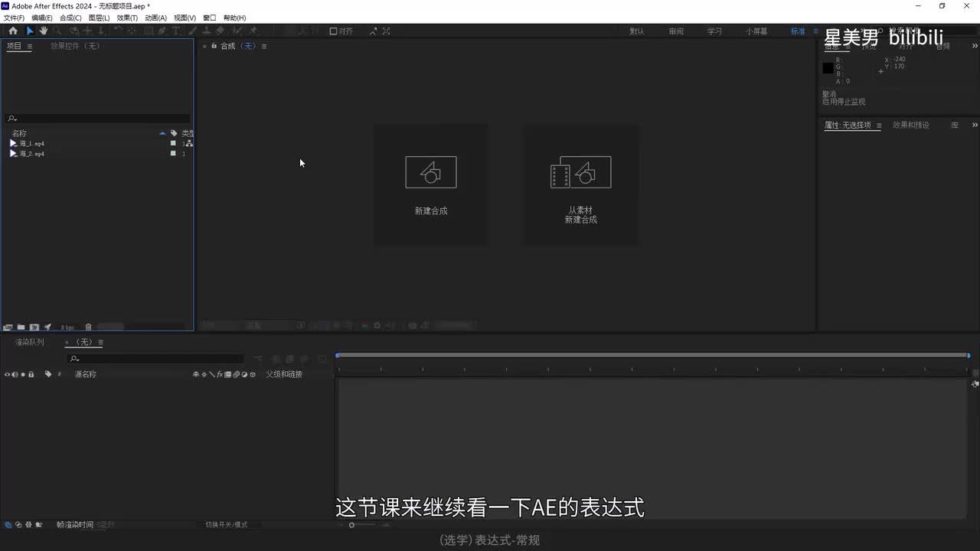Select the Clone Stamp tool
Screen dimensions: 980x551
206,31
